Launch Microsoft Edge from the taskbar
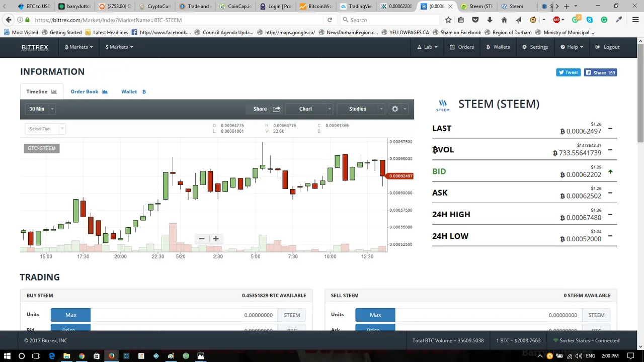The height and width of the screenshot is (362, 644). [51, 356]
